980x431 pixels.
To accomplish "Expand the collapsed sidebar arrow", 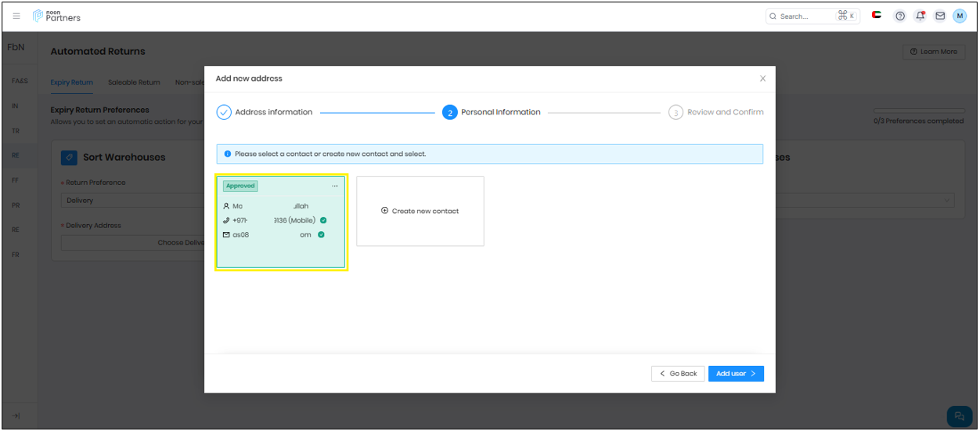I will 16,416.
